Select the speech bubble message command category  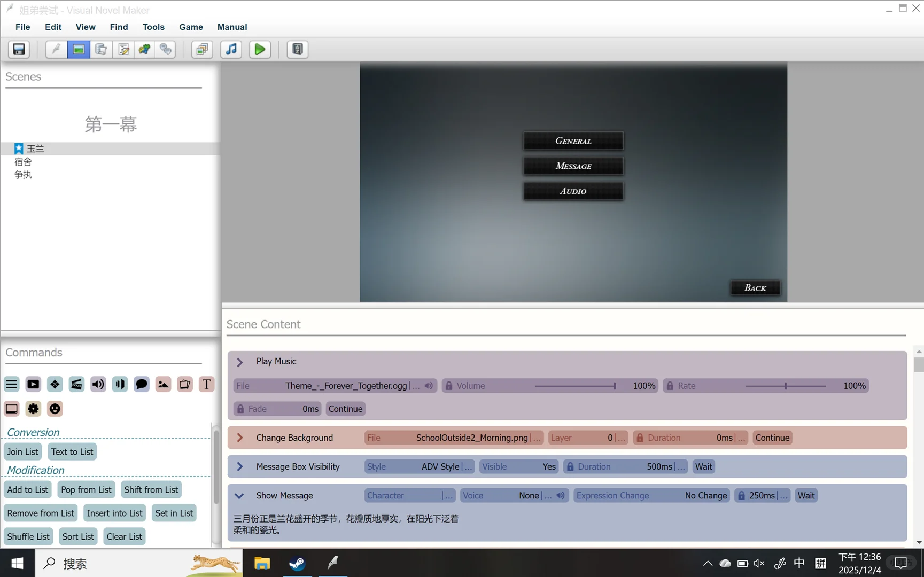(x=142, y=384)
